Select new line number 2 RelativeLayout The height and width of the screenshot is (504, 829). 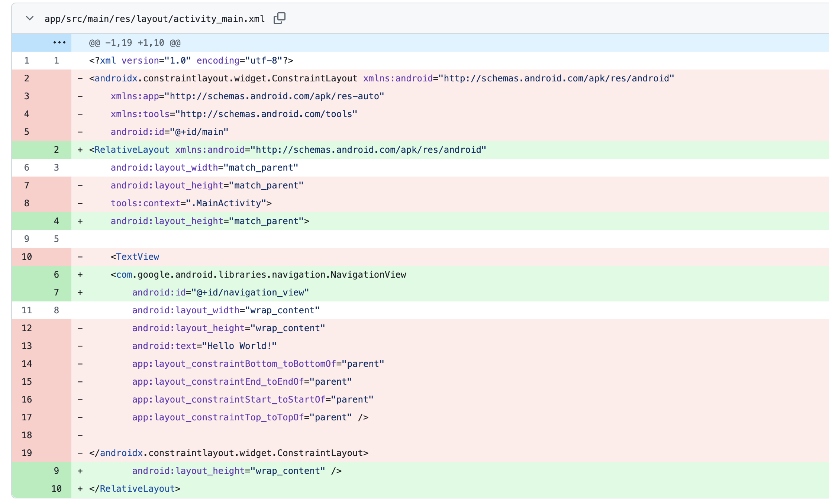tap(57, 150)
